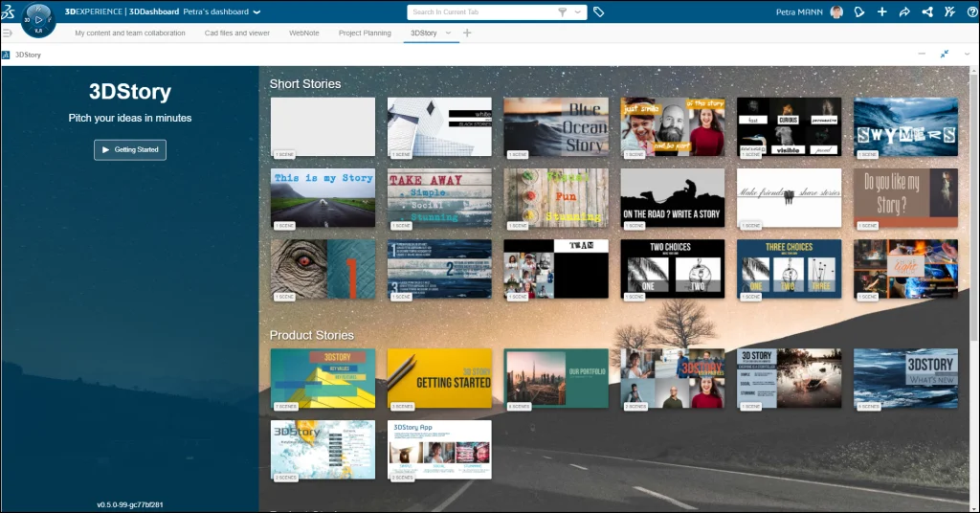
Task: Open the Project Planning tab
Action: [x=365, y=33]
